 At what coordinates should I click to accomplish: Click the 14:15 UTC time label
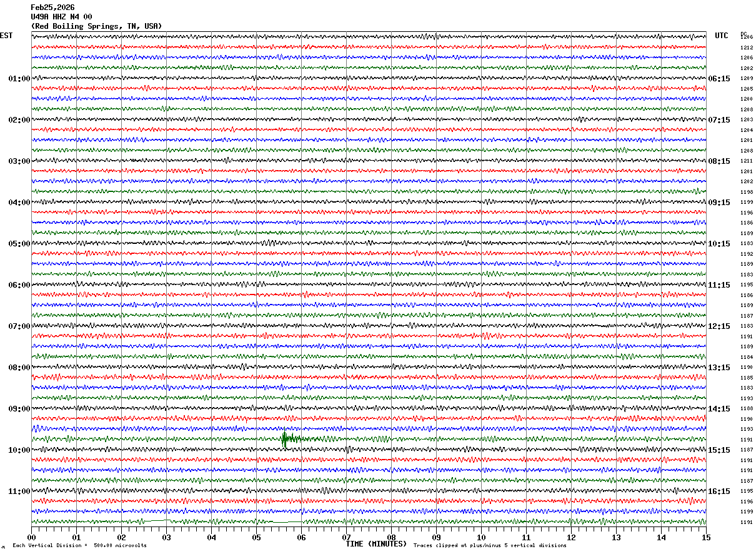pyautogui.click(x=719, y=409)
